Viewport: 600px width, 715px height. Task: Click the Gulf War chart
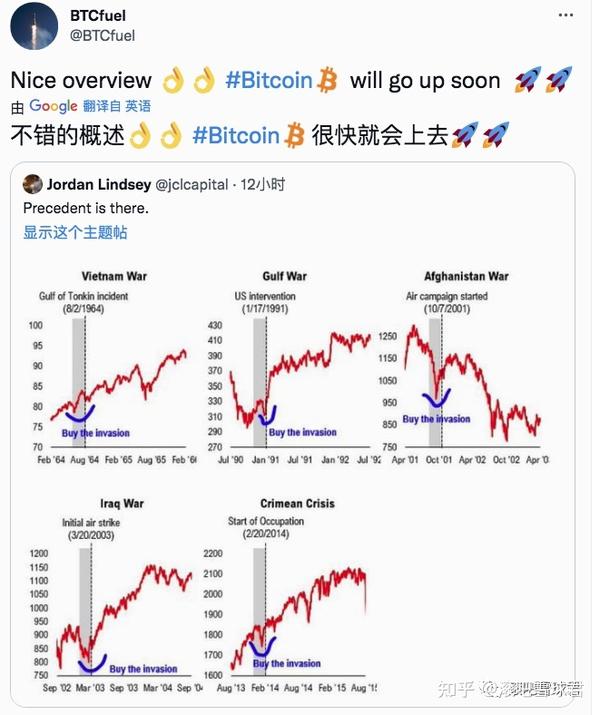coord(292,367)
